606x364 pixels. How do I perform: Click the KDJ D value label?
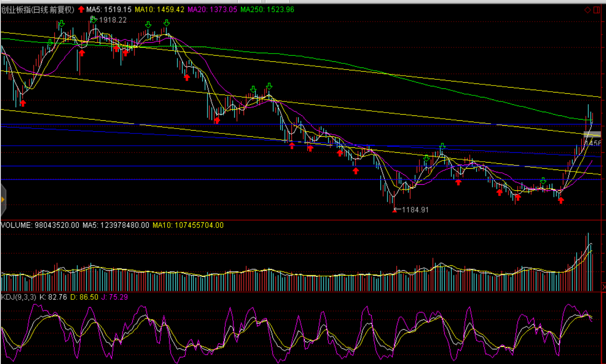pos(84,297)
